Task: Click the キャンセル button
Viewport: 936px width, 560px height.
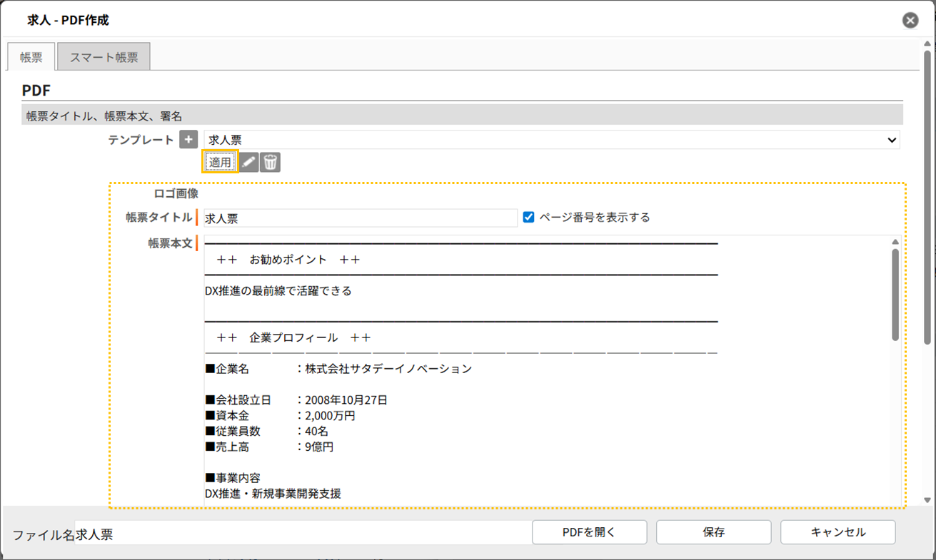Action: click(x=837, y=532)
